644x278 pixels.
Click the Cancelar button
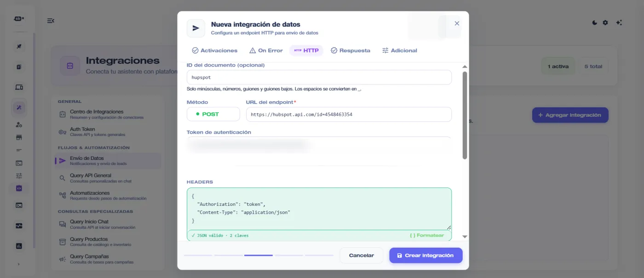click(362, 255)
